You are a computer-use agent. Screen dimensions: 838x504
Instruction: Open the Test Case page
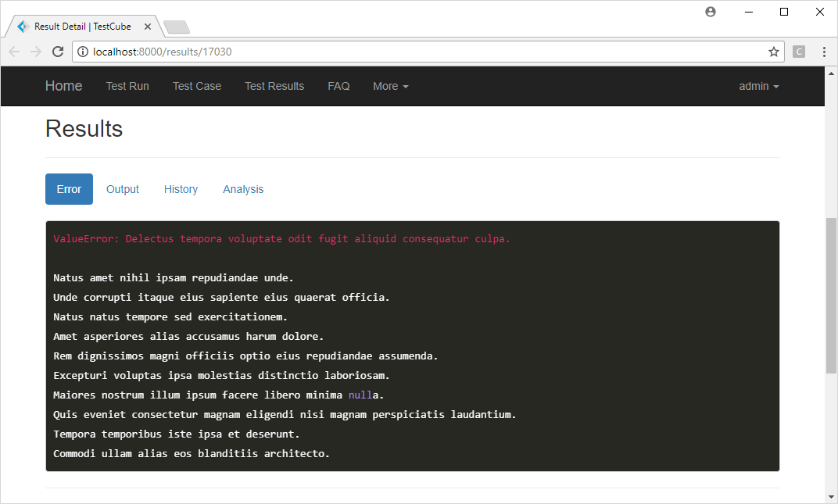[197, 86]
